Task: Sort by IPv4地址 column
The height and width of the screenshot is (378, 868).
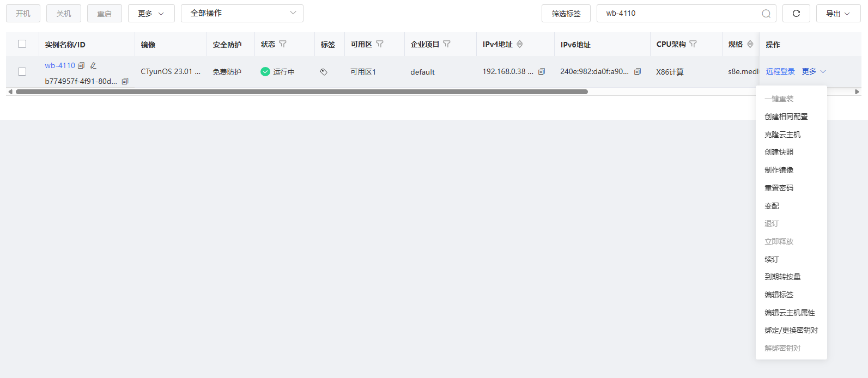Action: pyautogui.click(x=520, y=44)
